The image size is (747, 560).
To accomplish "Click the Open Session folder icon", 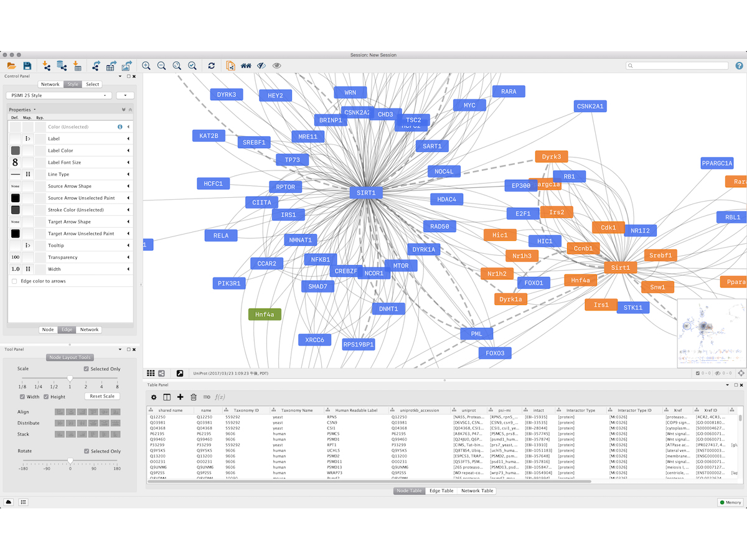I will coord(11,65).
